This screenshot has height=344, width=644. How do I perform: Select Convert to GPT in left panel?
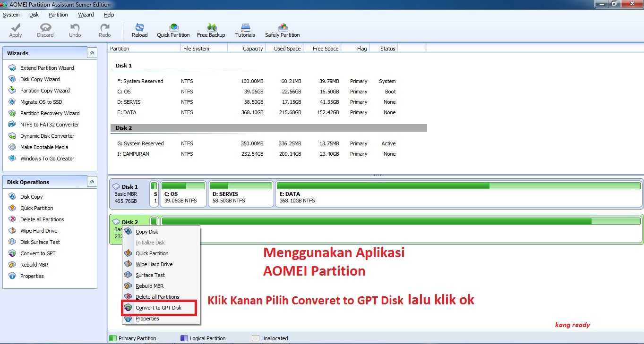pyautogui.click(x=32, y=253)
